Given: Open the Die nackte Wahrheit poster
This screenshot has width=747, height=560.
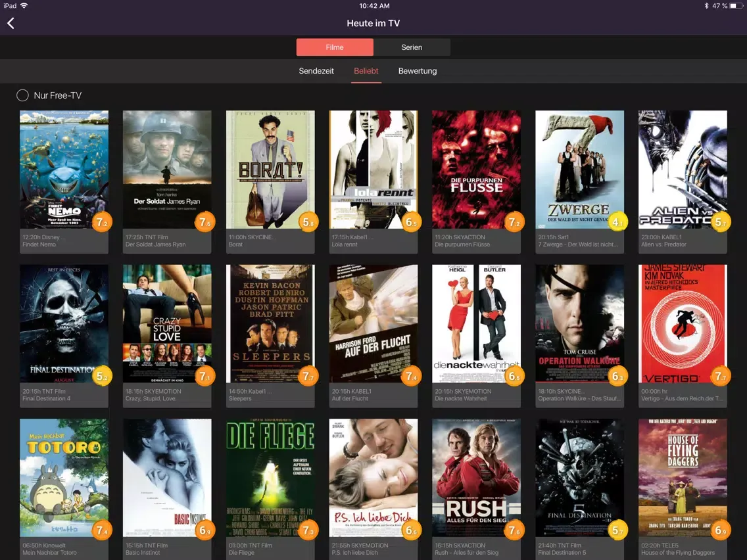Looking at the screenshot, I should [476, 324].
